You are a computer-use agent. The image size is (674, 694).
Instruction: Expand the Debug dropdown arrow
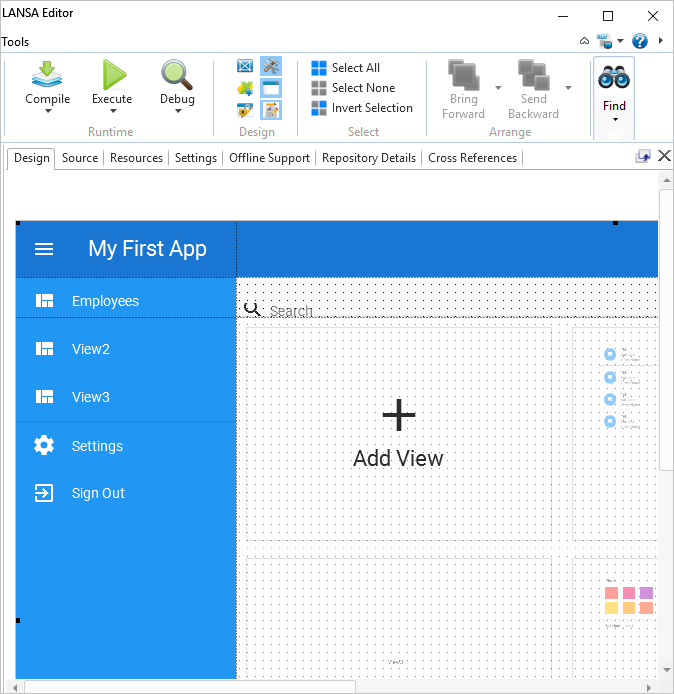pyautogui.click(x=178, y=111)
